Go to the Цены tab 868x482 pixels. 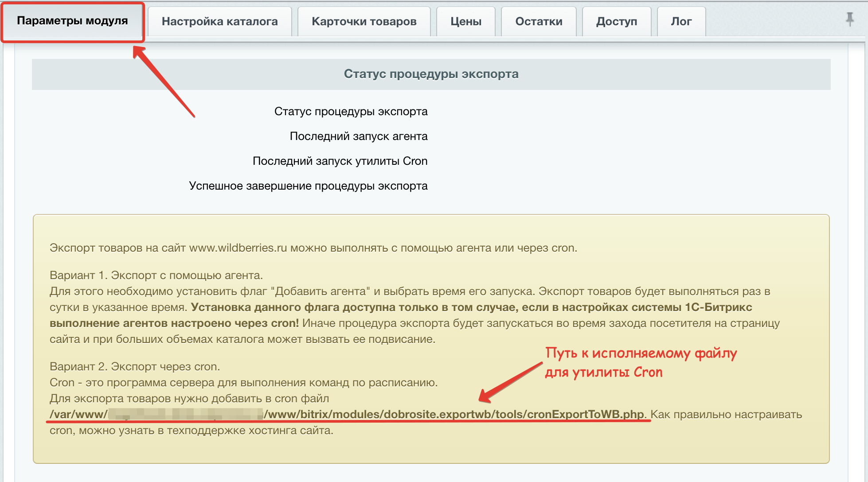(x=465, y=21)
